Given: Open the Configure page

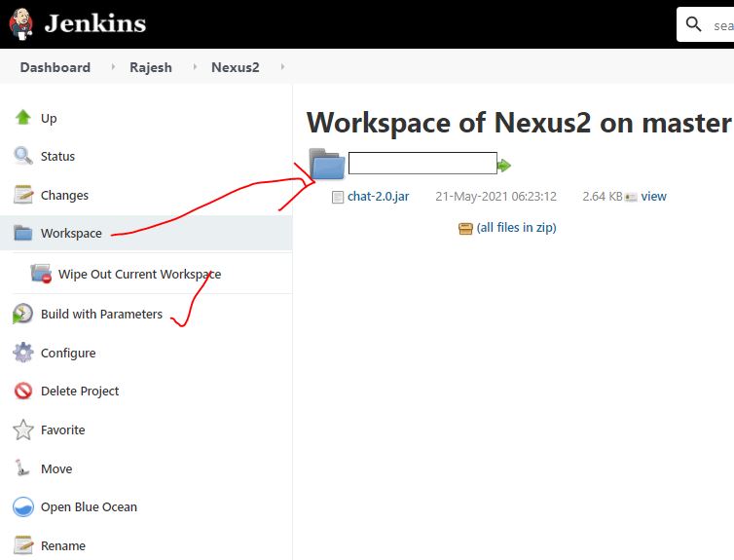Looking at the screenshot, I should pyautogui.click(x=68, y=353).
